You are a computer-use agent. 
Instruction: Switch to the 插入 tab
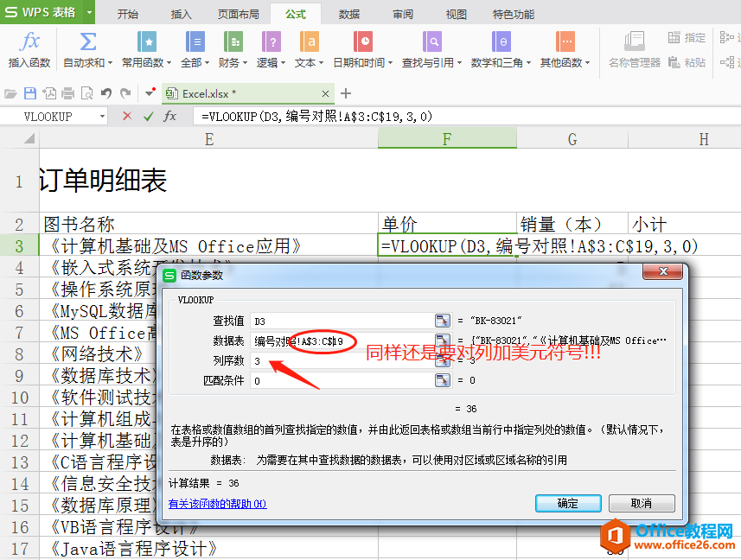pos(181,14)
